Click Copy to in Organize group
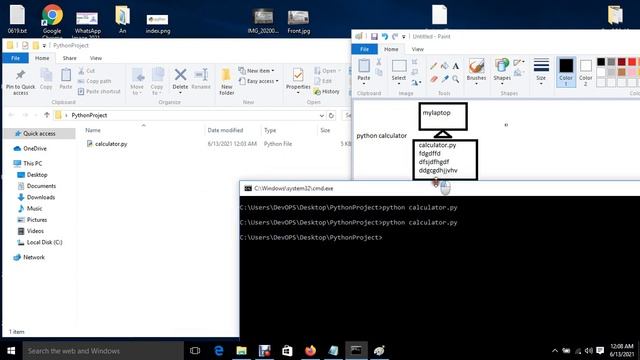Image resolution: width=640 pixels, height=360 pixels. 157,82
